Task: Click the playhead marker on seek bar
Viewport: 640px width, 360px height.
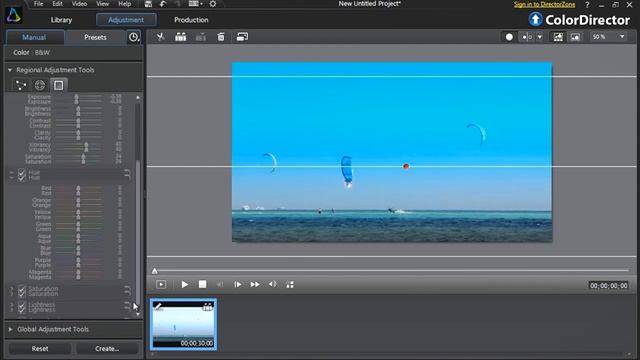Action: tap(155, 271)
